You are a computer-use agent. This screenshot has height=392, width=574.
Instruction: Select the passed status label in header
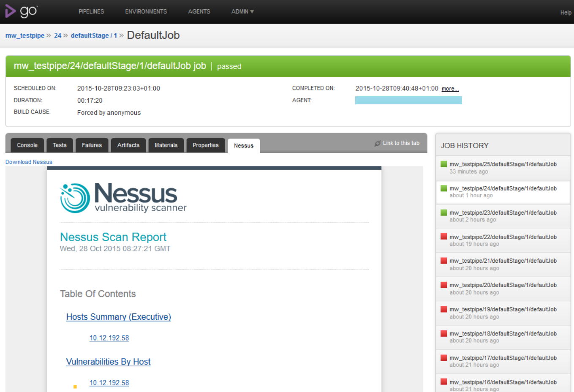pos(229,66)
